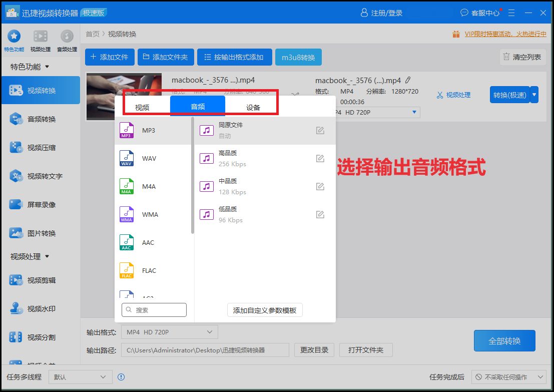Switch to the 设备 tab

click(x=253, y=107)
